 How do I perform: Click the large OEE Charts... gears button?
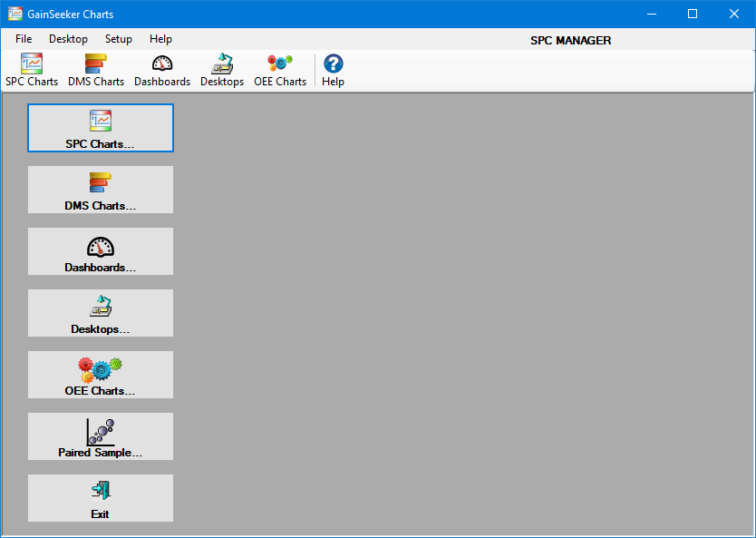pos(101,375)
